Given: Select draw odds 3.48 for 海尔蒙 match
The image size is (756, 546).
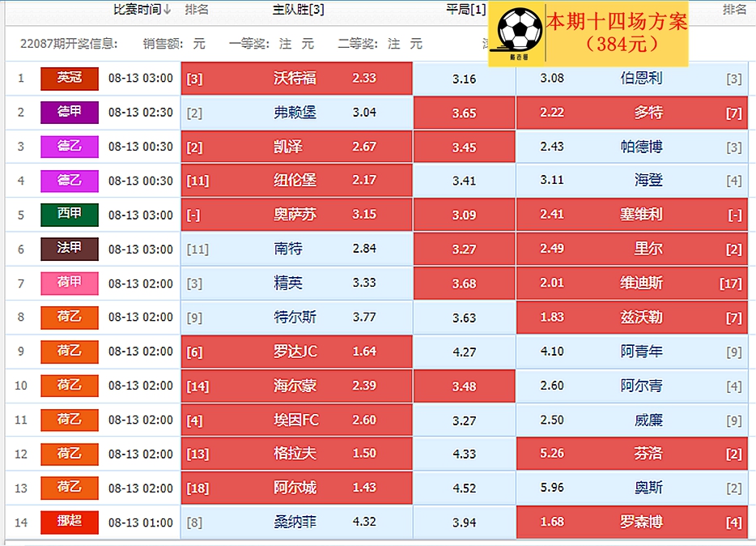Looking at the screenshot, I should [464, 386].
